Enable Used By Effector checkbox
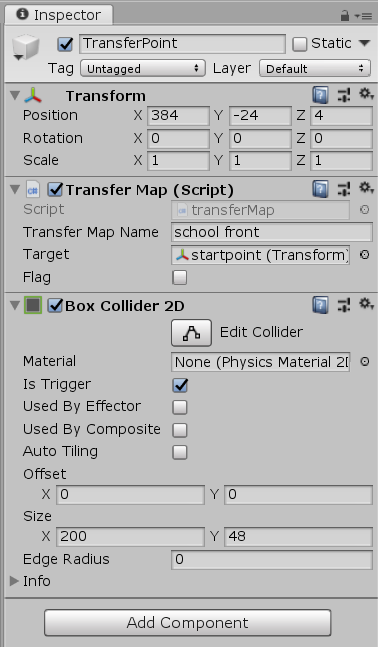Screen dimensions: 378x647 point(180,407)
